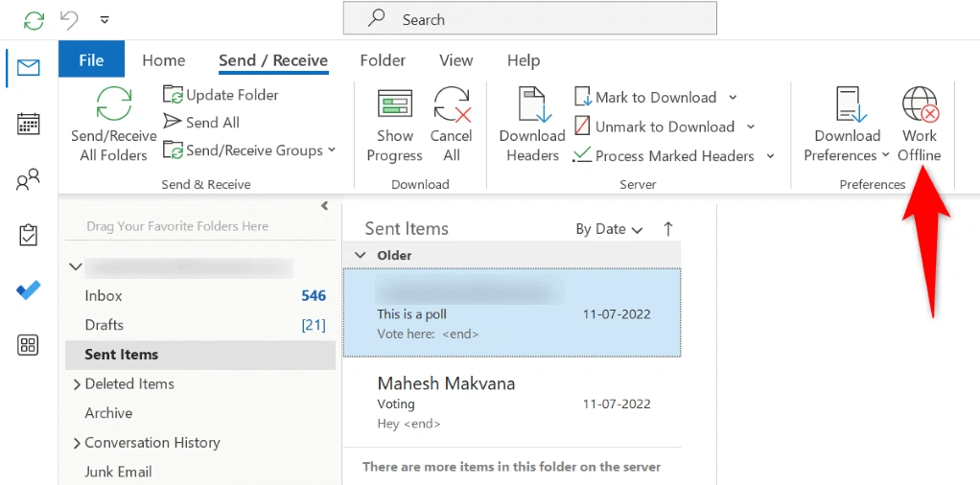Viewport: 980px width, 485px height.
Task: Select the Sent Items folder
Action: click(x=200, y=355)
